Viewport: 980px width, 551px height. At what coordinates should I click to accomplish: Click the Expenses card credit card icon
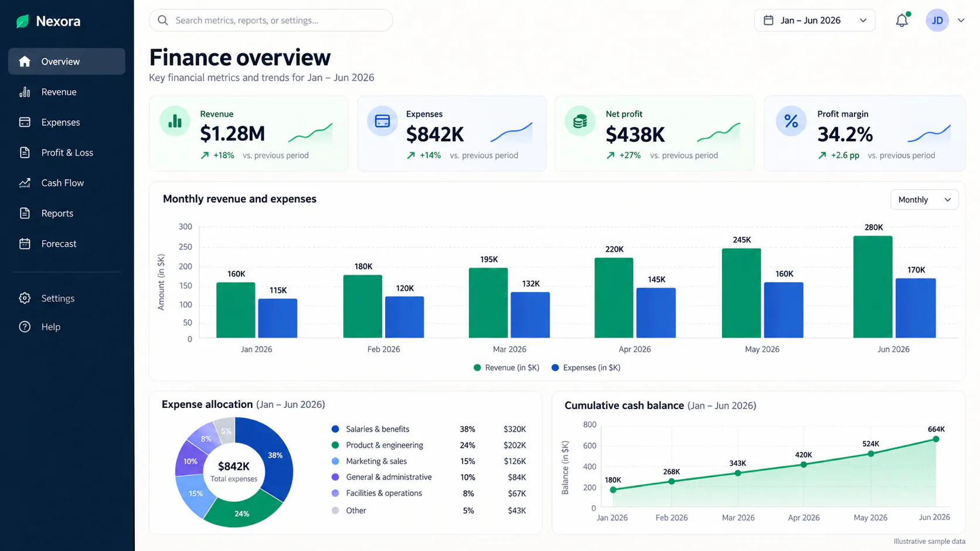point(382,121)
